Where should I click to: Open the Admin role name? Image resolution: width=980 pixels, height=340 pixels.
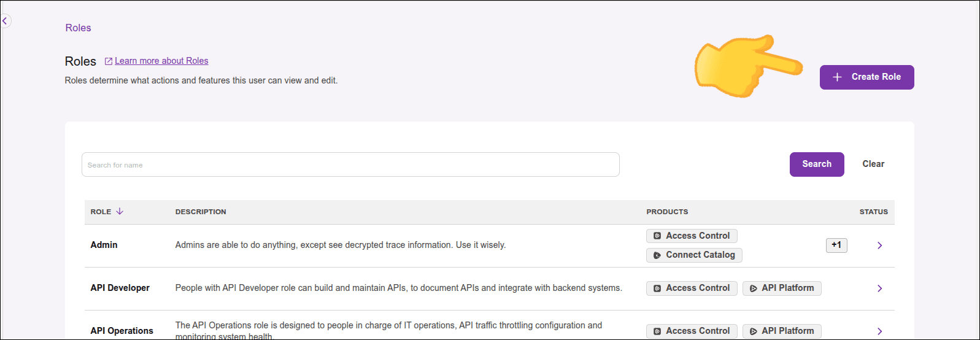click(x=104, y=245)
